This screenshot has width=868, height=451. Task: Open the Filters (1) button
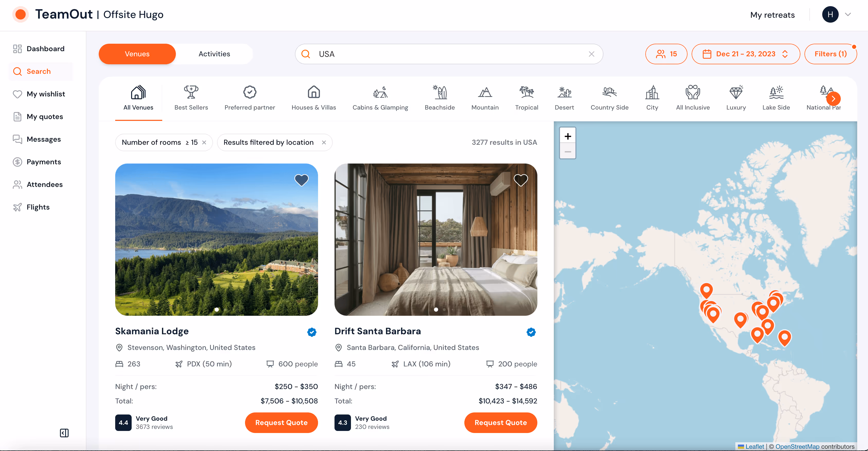pos(830,54)
